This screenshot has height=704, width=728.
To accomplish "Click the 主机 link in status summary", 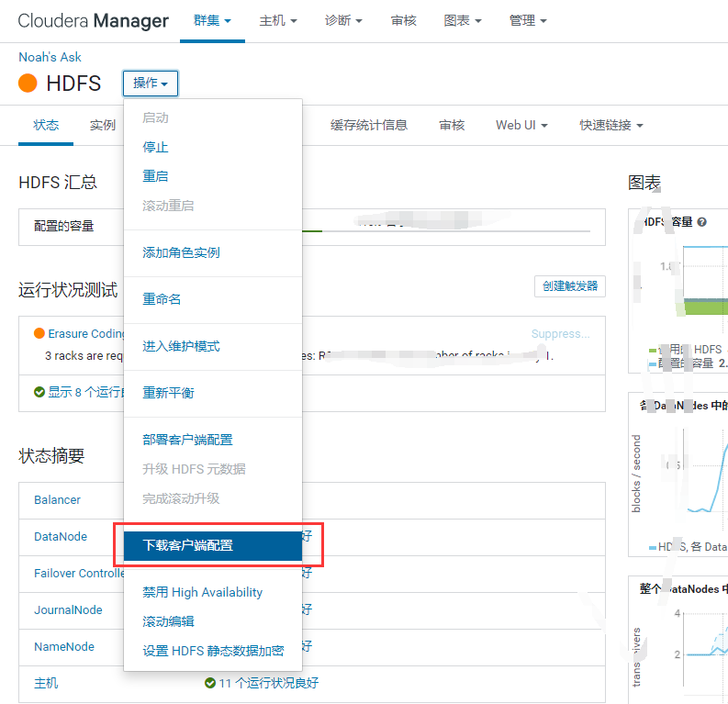I will point(46,683).
